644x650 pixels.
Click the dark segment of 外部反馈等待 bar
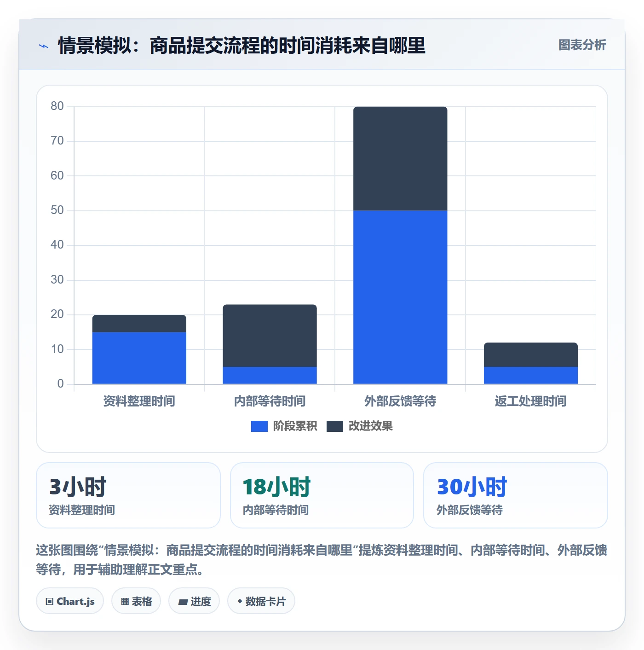point(400,159)
